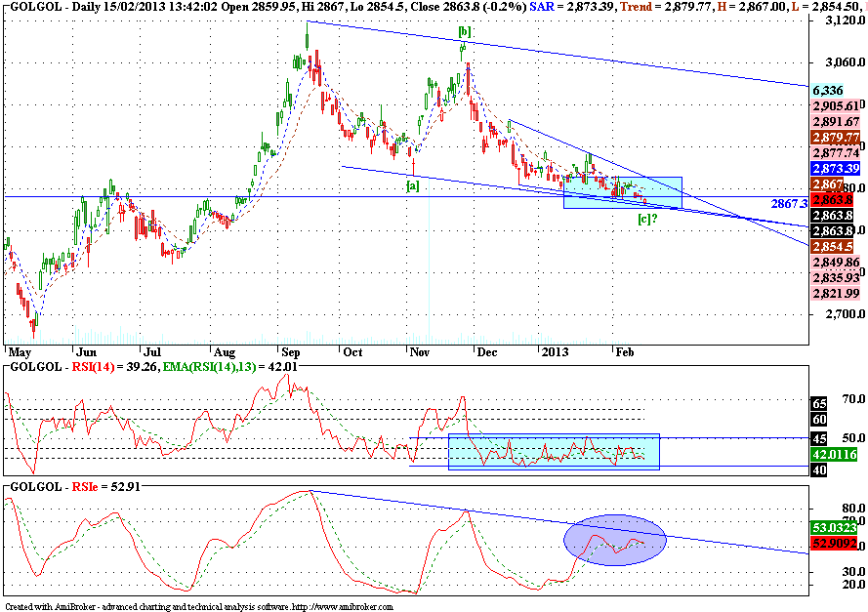868x612 pixels.
Task: Click the brown 2,879.77 axis value label
Action: (x=836, y=138)
